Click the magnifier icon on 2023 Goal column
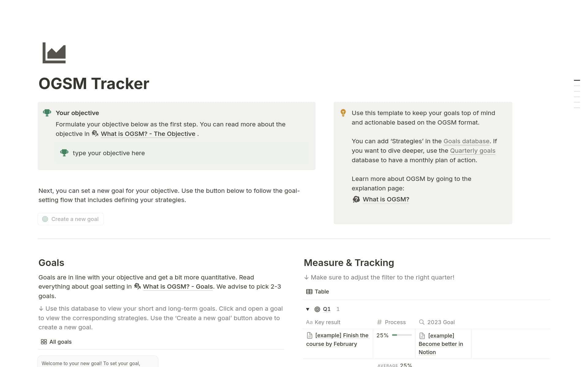Image resolution: width=588 pixels, height=367 pixels. point(422,322)
